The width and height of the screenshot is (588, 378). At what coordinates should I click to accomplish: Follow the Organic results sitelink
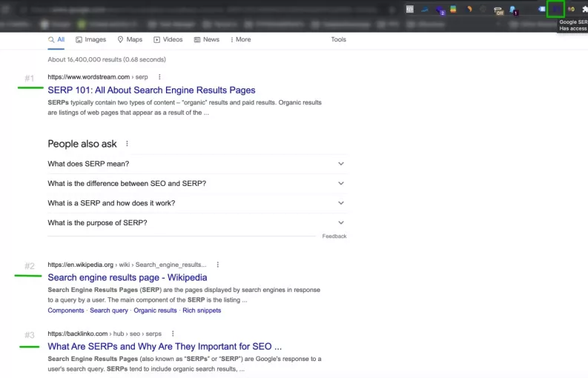tap(155, 311)
